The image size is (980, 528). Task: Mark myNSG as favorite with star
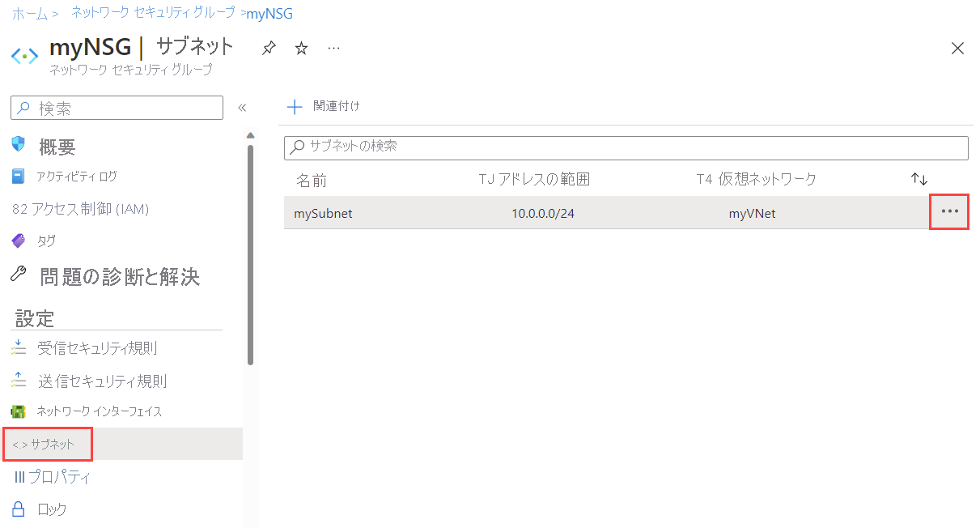pos(301,49)
